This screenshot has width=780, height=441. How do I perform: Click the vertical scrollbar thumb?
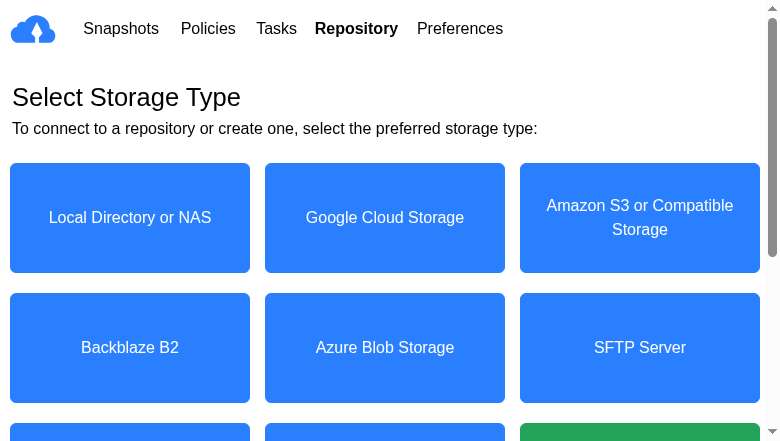coord(772,135)
